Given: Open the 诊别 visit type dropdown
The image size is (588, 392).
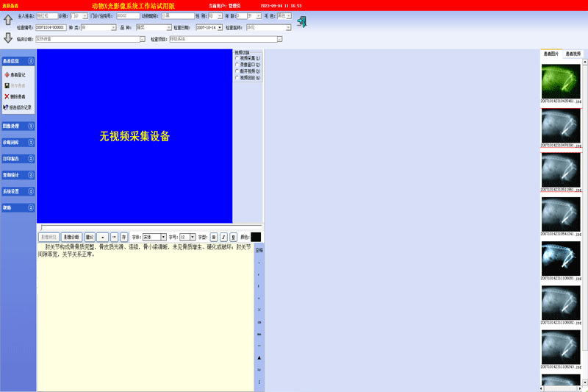Looking at the screenshot, I should click(x=85, y=16).
